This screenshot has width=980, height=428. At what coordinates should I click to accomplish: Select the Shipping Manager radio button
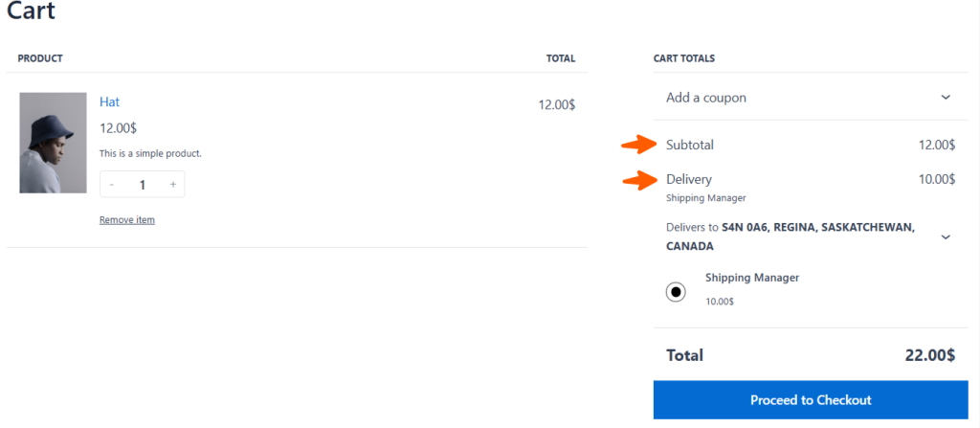[x=676, y=292]
